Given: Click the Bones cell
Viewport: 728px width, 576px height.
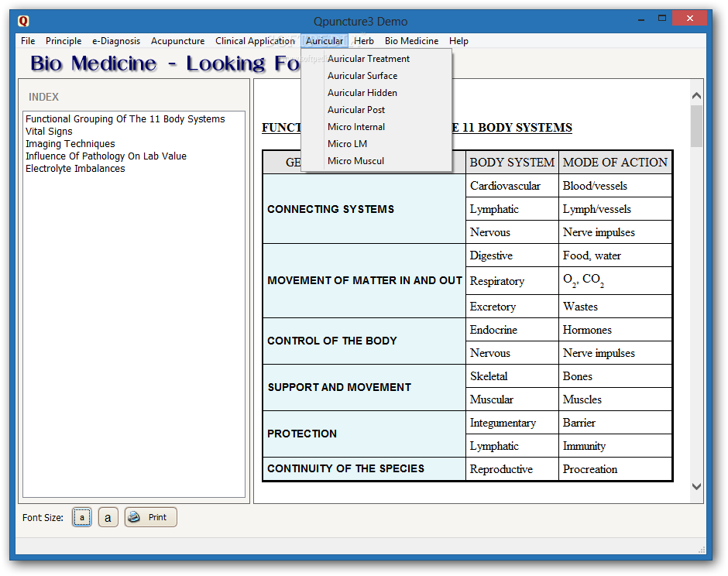Looking at the screenshot, I should [x=615, y=376].
